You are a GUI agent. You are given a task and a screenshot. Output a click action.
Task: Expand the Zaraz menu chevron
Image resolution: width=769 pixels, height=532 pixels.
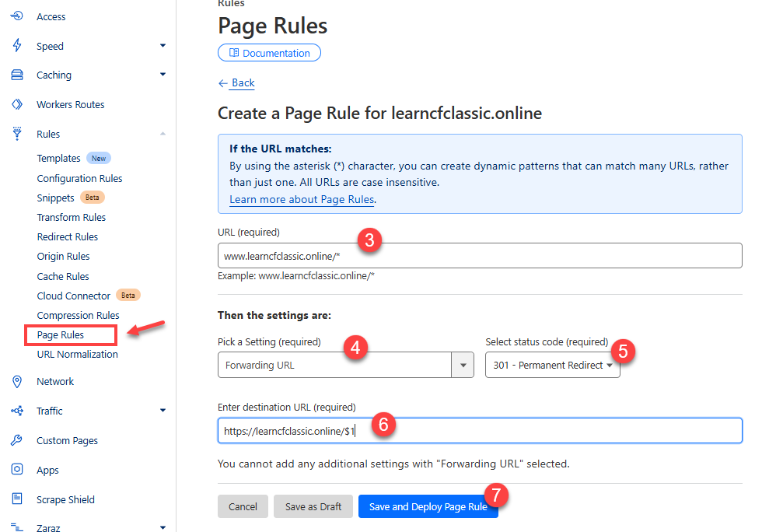click(163, 527)
